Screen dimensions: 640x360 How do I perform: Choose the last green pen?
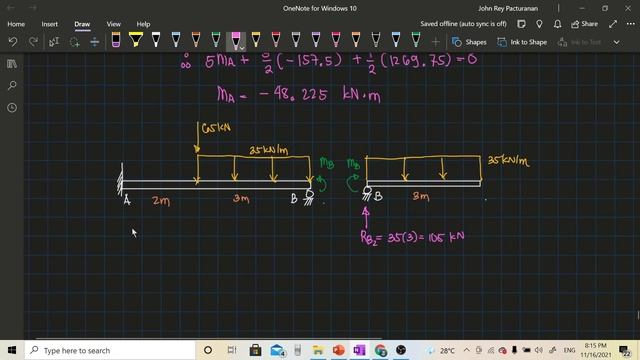(416, 40)
